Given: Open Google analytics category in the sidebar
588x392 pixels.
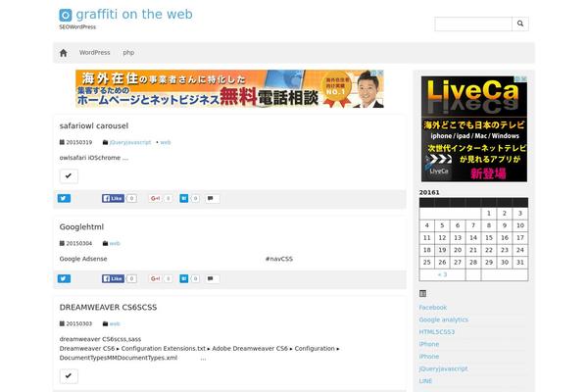Looking at the screenshot, I should [x=443, y=319].
